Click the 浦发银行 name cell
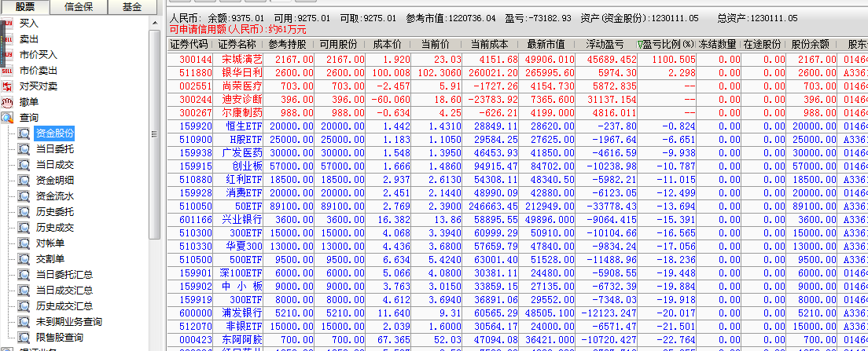This screenshot has height=351, width=868. pyautogui.click(x=242, y=313)
